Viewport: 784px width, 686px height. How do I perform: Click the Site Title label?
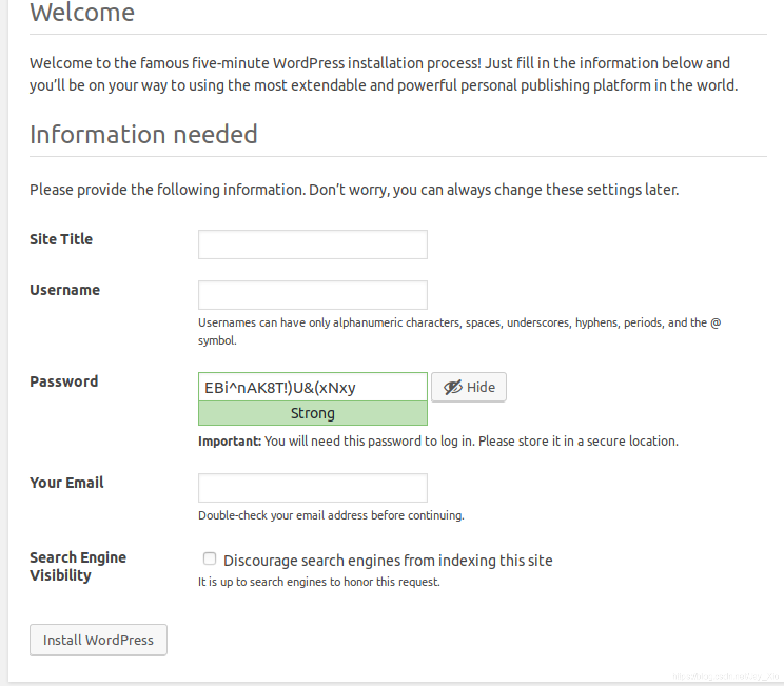tap(61, 239)
